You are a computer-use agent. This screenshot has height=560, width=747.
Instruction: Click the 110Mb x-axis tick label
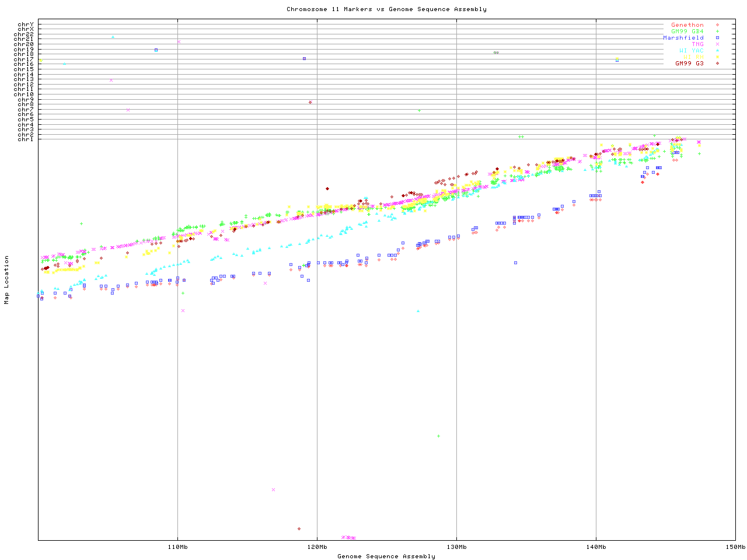point(177,547)
